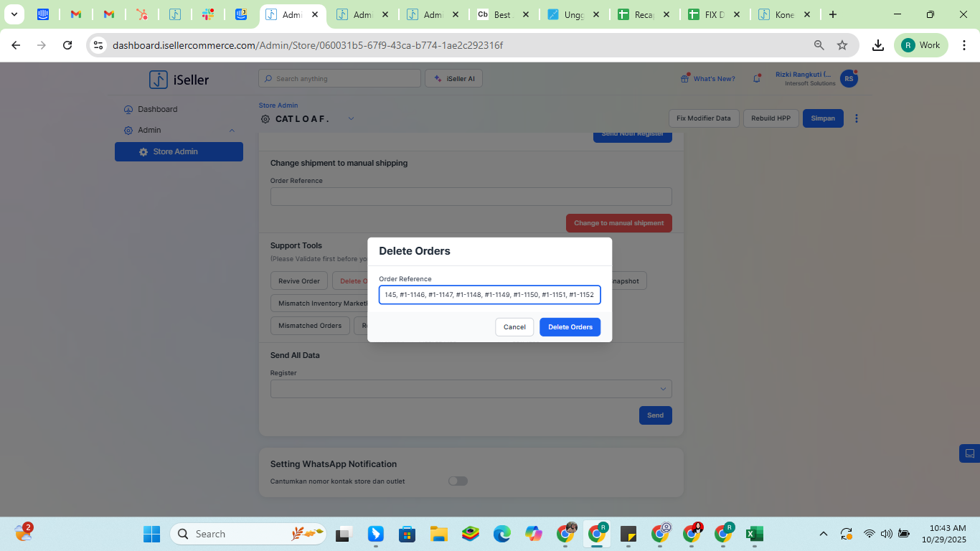Focus the Search anything box
The image size is (980, 551).
pyautogui.click(x=339, y=79)
